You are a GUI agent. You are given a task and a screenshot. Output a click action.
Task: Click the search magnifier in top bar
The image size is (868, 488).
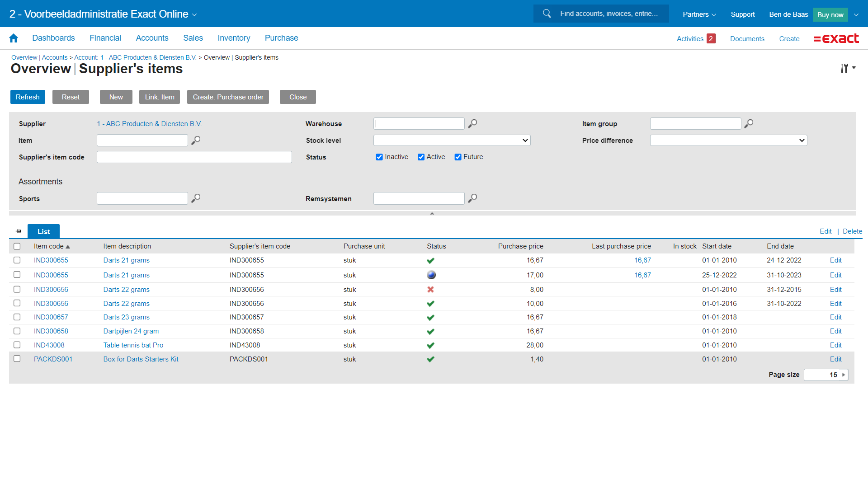547,14
